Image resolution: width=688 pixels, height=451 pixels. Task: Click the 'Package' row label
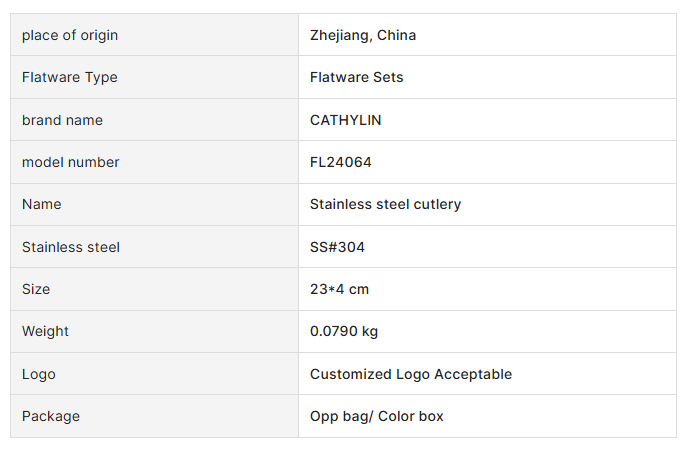pos(51,416)
